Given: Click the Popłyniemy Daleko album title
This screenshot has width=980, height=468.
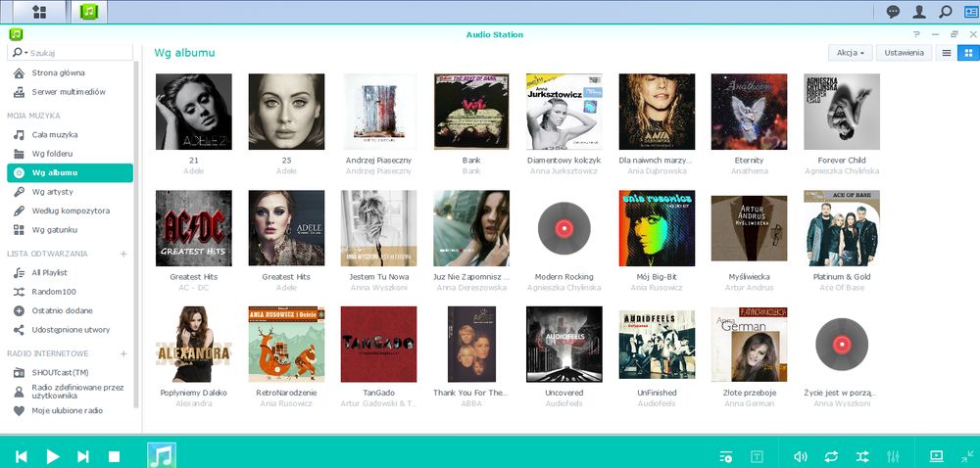Looking at the screenshot, I should [x=194, y=393].
